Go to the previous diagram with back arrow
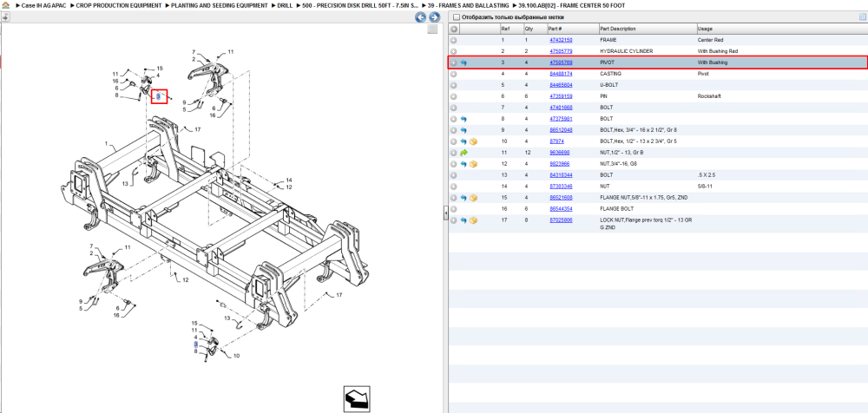The image size is (868, 413). pos(421,17)
